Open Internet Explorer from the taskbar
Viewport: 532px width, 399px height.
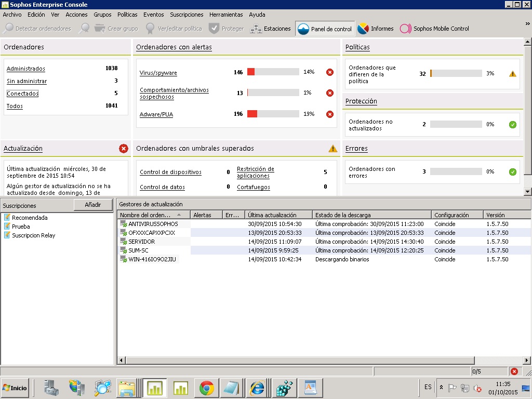point(257,388)
